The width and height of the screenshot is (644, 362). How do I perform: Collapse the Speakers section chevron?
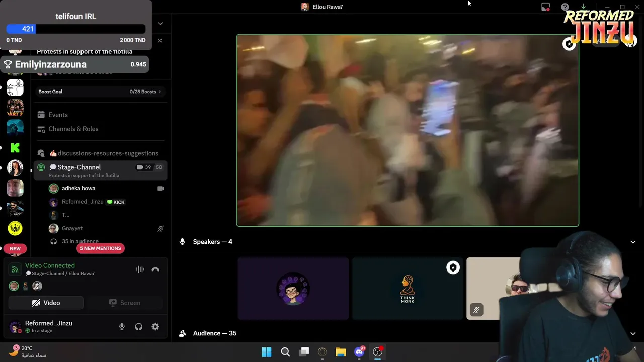click(633, 242)
